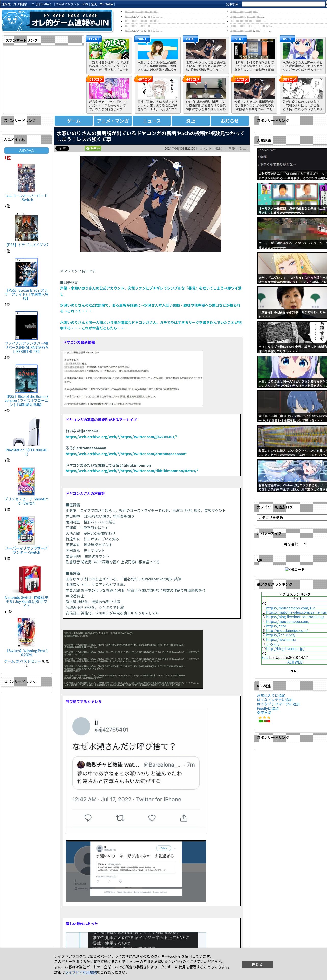Click the お気に入りに追加 link

pos(271,695)
